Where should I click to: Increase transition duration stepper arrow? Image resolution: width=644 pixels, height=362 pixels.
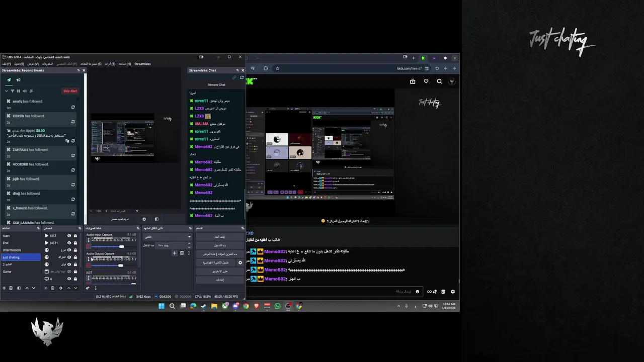pyautogui.click(x=189, y=244)
